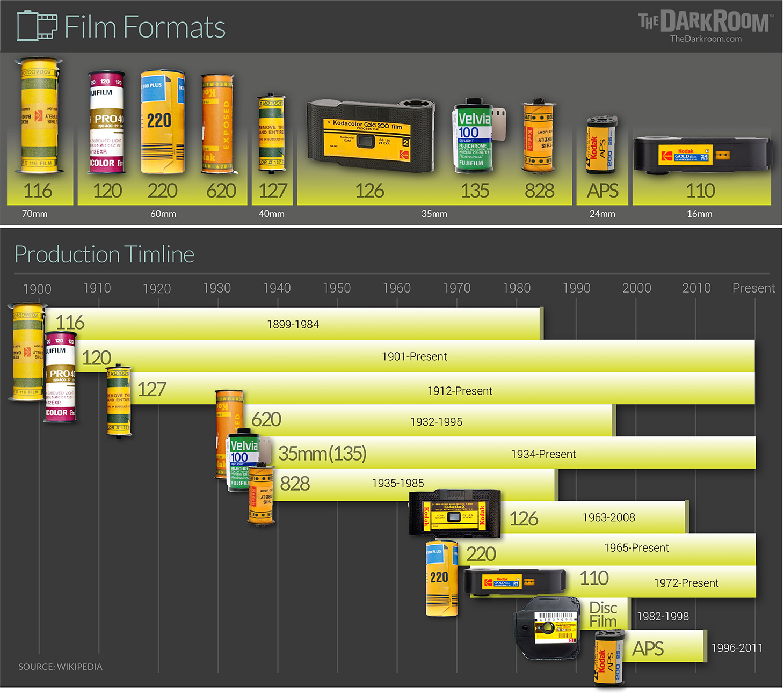Click the 60mm width label
The image size is (784, 694).
[163, 214]
